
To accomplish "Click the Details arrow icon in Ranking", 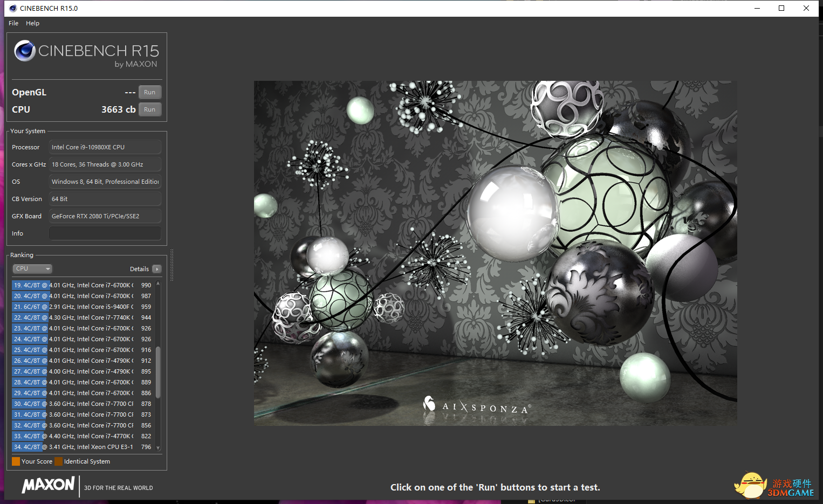I will 157,269.
